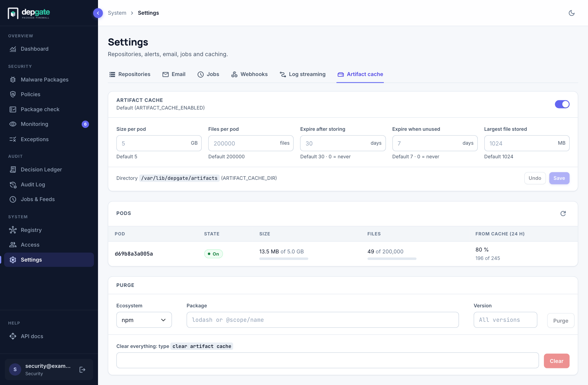Save the artifact cache settings
Viewport: 588px width, 385px height.
[559, 178]
